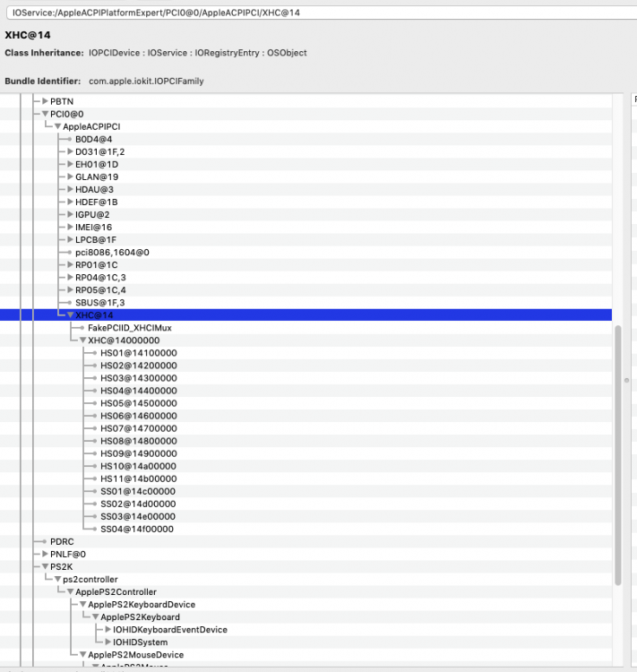Select port HS08@14800000
This screenshot has height=672, width=637.
[x=139, y=441]
